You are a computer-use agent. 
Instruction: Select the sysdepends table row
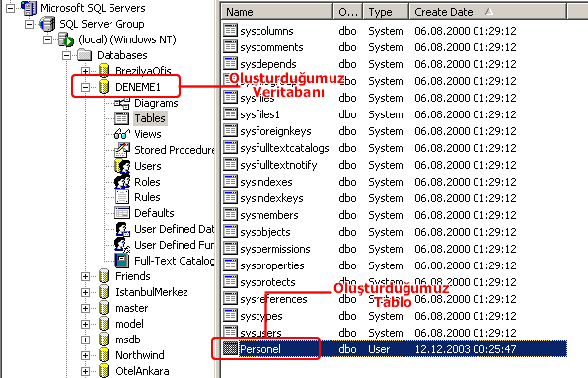point(394,64)
